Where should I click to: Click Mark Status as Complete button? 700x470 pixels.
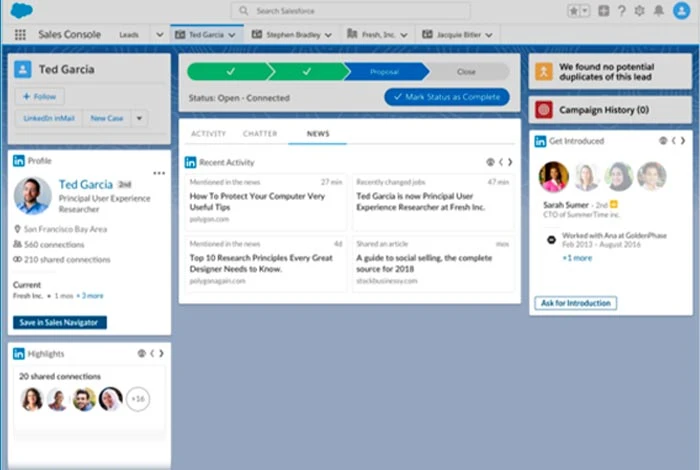447,97
